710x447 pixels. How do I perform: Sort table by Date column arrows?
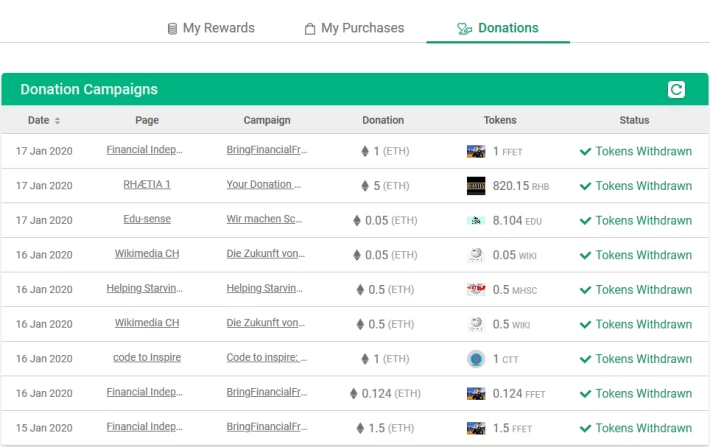[x=57, y=121]
